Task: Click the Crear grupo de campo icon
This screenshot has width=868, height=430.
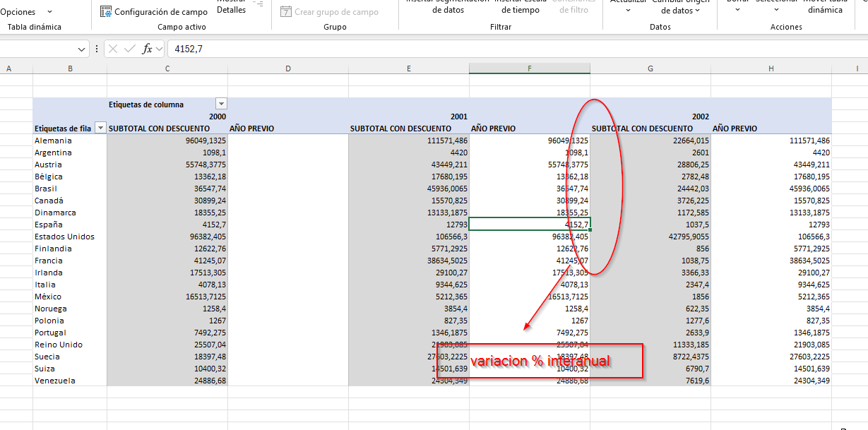Action: tap(286, 12)
